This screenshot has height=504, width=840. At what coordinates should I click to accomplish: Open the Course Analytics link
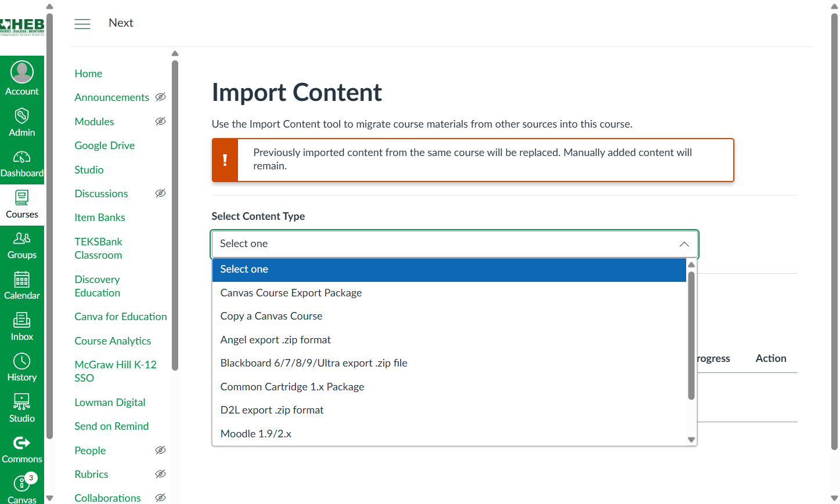click(x=113, y=341)
